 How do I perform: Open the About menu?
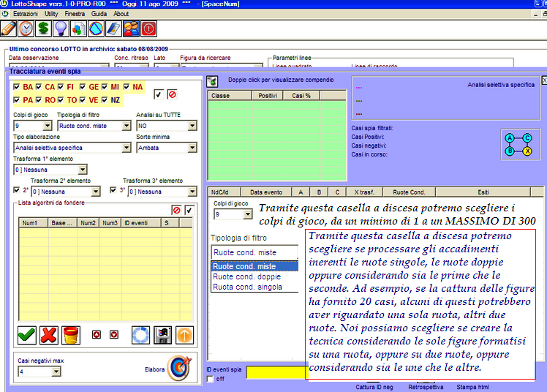(x=121, y=14)
